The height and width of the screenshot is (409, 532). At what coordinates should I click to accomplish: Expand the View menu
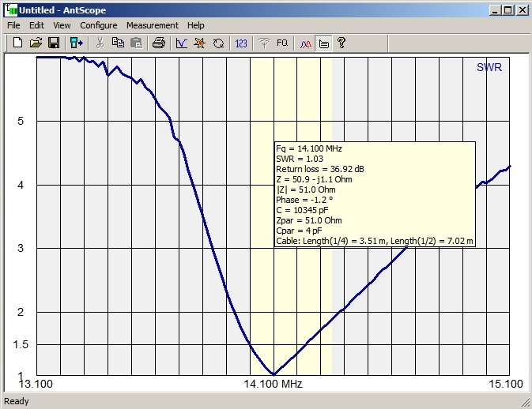click(x=62, y=25)
